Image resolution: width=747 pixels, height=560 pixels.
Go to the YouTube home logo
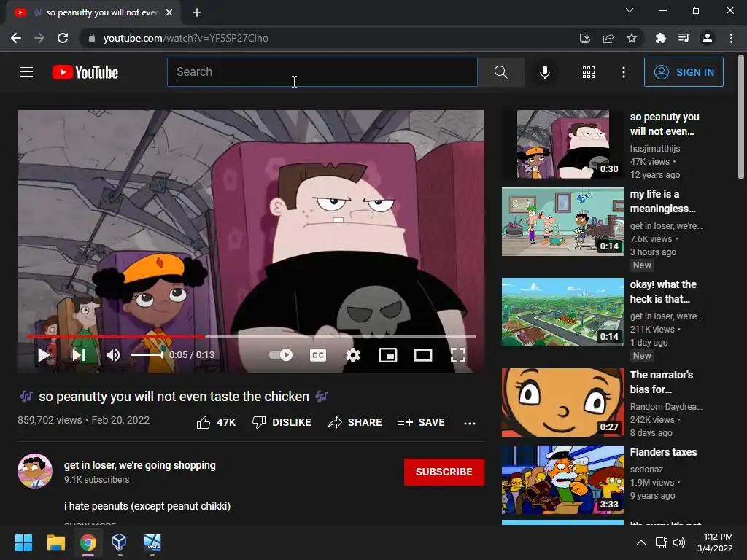(x=85, y=72)
